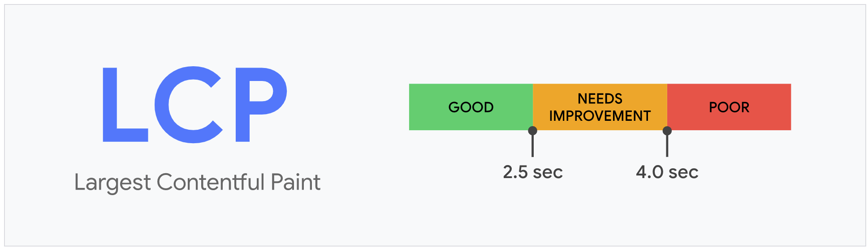Image resolution: width=868 pixels, height=251 pixels.
Task: Click the POOR text label
Action: pyautogui.click(x=729, y=107)
